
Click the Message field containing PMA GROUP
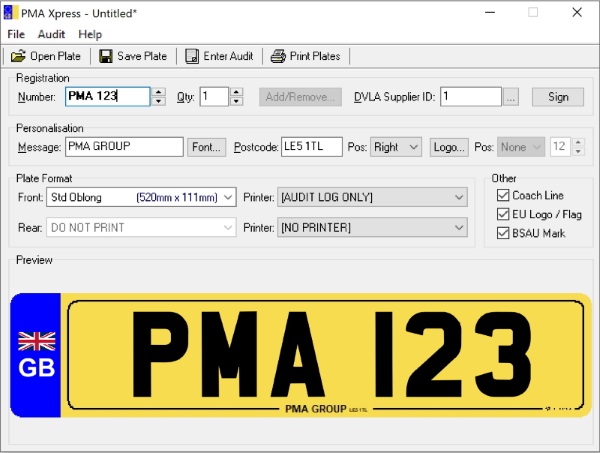[124, 147]
